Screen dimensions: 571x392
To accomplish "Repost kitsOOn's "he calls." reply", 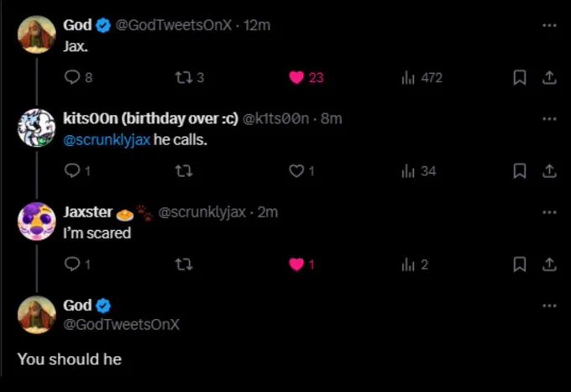I will pos(183,170).
